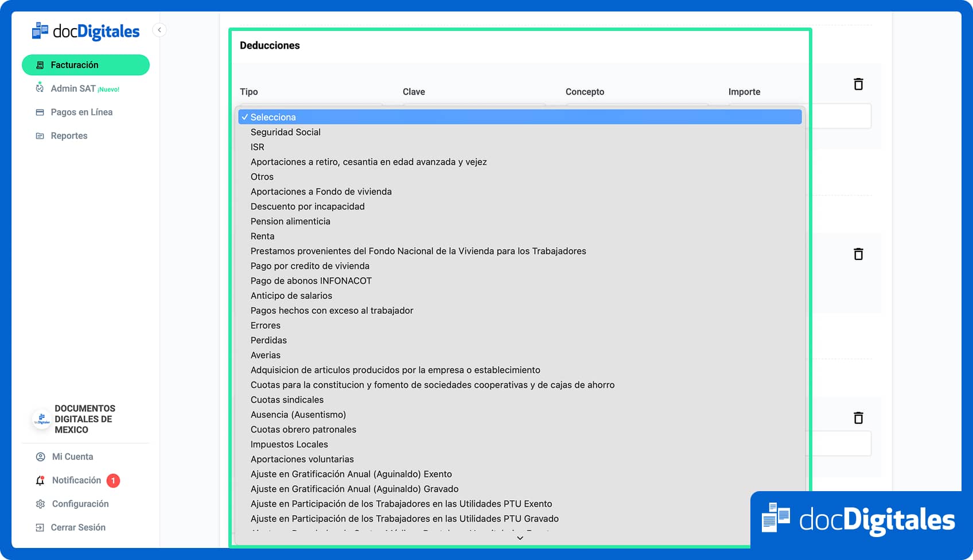Choose Seguridad Social in the Tipo list
Screen dimensions: 973x560
tap(520, 132)
